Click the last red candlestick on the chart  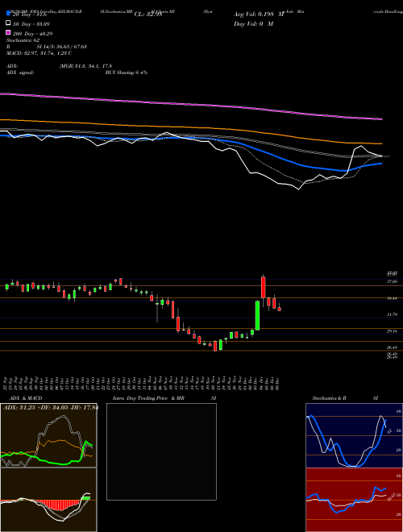[280, 309]
